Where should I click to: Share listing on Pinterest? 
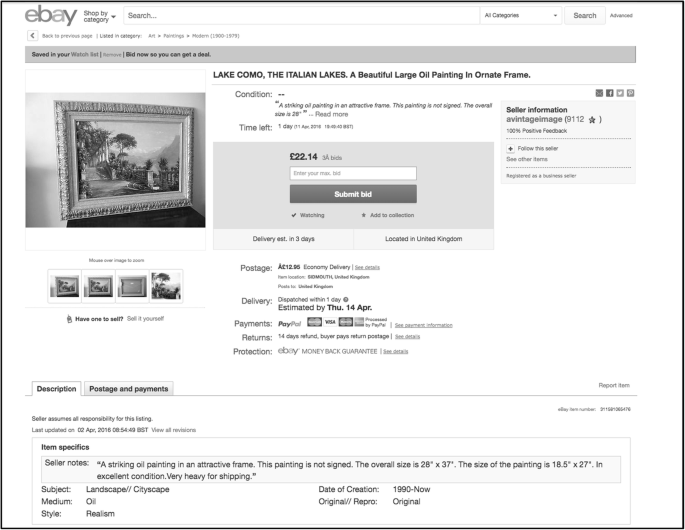pyautogui.click(x=630, y=93)
